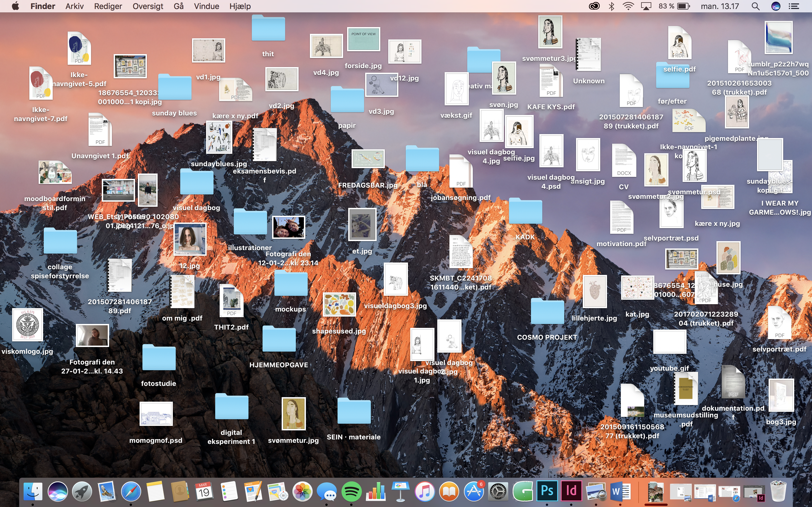
Task: Open System Preferences gear icon
Action: (498, 492)
